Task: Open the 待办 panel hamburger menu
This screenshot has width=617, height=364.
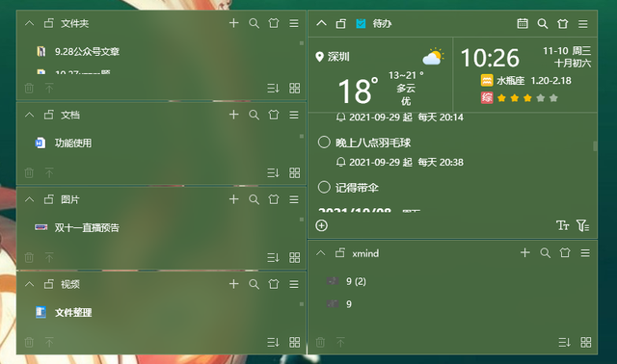Action: click(583, 24)
